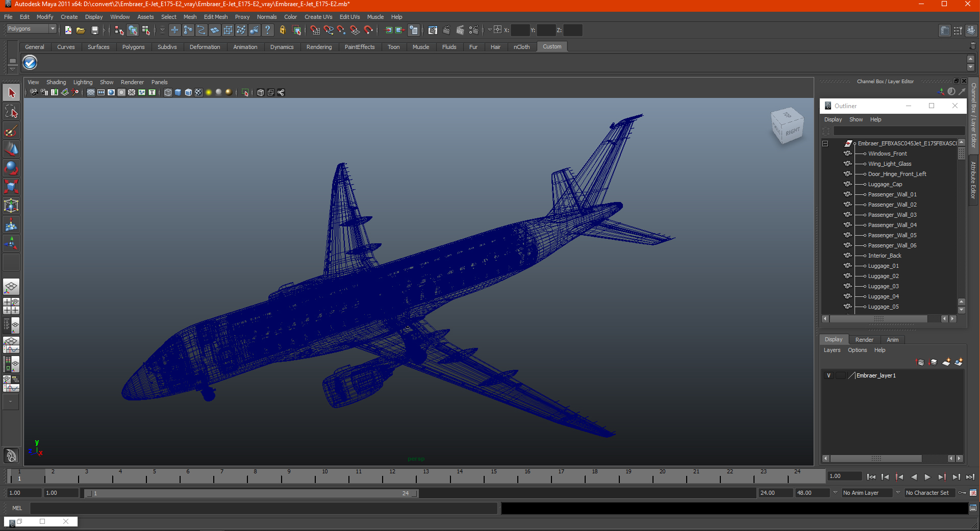The width and height of the screenshot is (980, 531).
Task: Choose the Paint Selection tool
Action: 11,131
